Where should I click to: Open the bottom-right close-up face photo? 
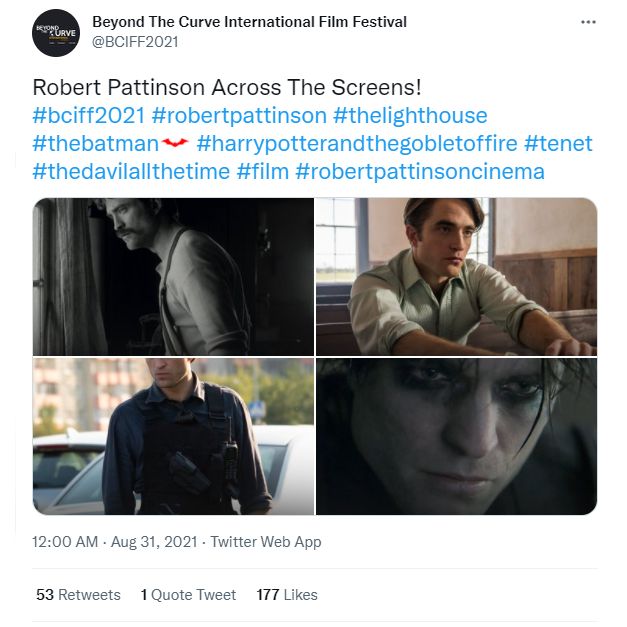456,436
